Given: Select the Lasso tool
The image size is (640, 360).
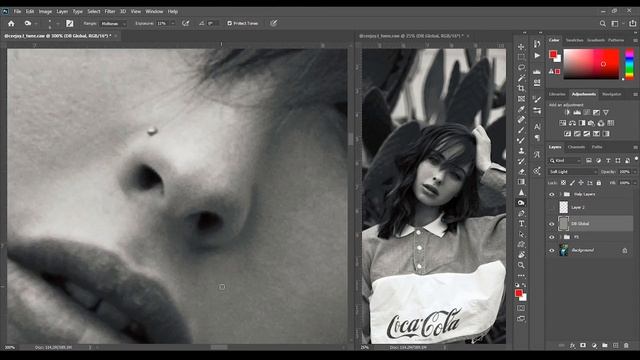Looking at the screenshot, I should click(x=521, y=67).
